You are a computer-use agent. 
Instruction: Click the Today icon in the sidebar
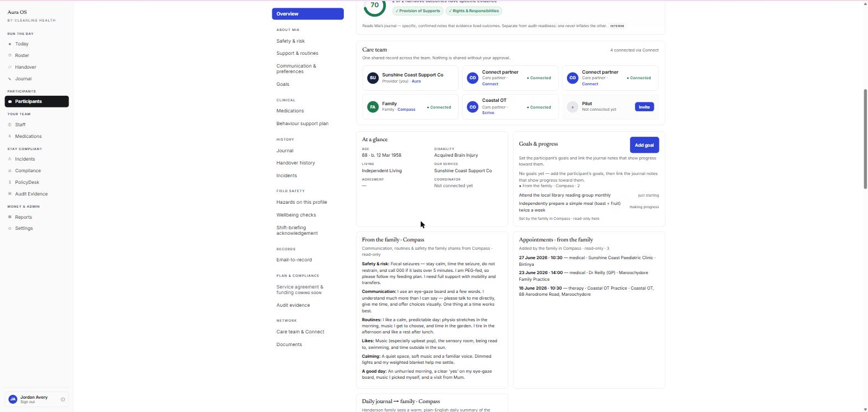coord(10,44)
